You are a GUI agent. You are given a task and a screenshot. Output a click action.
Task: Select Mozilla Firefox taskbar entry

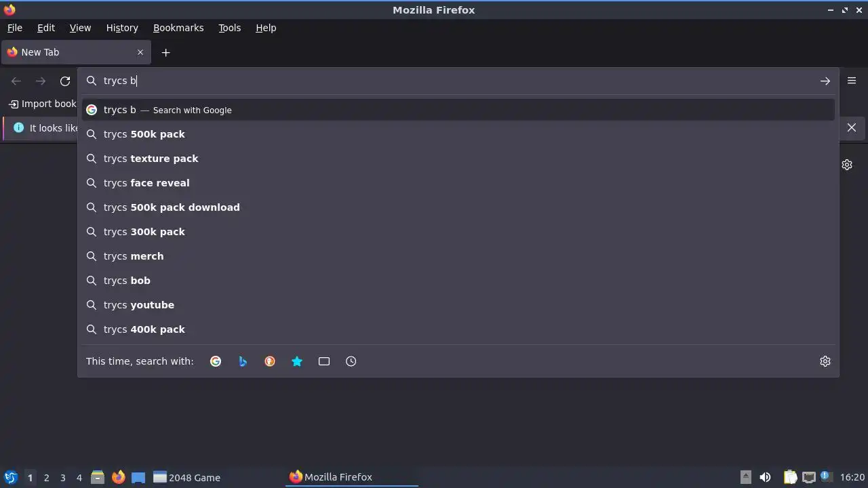(351, 477)
